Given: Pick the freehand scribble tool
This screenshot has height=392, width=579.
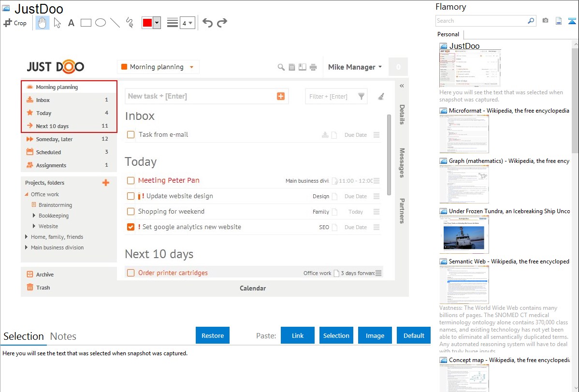Looking at the screenshot, I should click(x=130, y=23).
